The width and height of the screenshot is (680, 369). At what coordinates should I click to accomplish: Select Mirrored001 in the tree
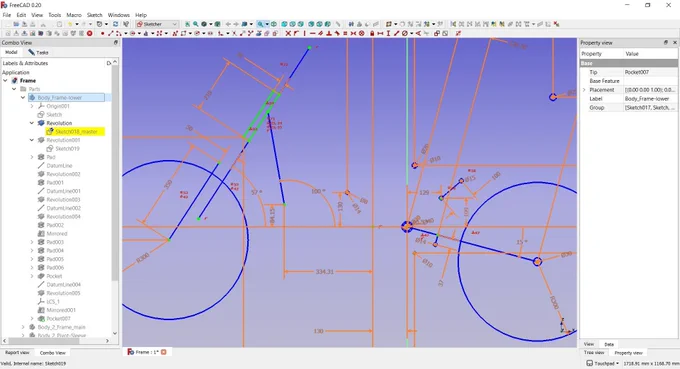[61, 310]
